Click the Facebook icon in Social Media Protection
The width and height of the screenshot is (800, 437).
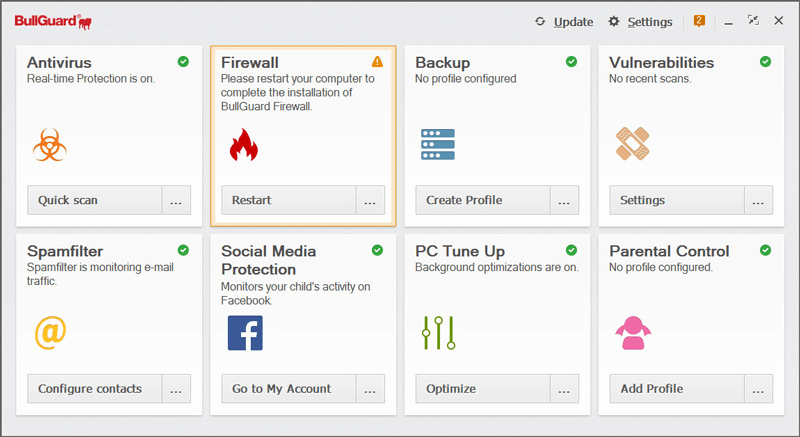[244, 333]
